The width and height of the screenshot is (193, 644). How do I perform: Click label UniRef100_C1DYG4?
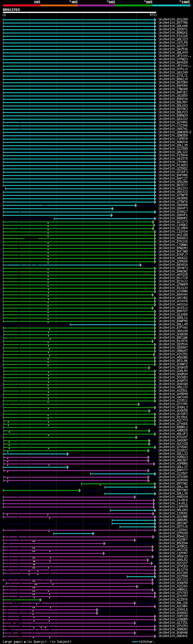pyautogui.click(x=173, y=231)
